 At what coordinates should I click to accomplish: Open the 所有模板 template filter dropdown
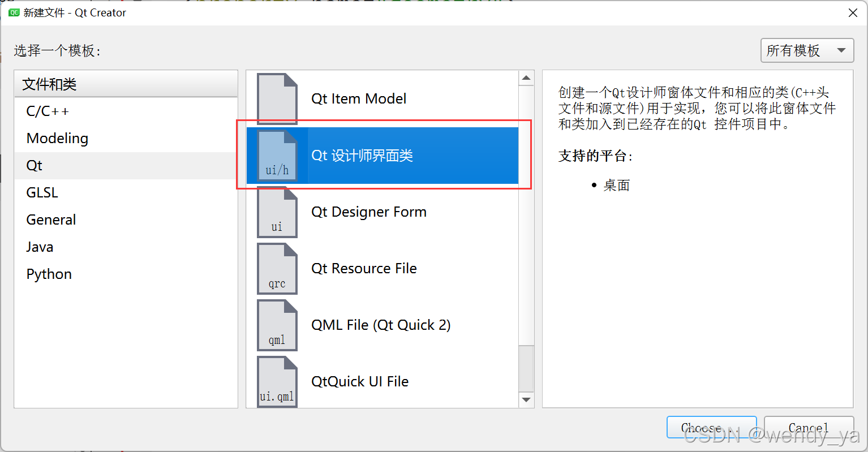807,50
